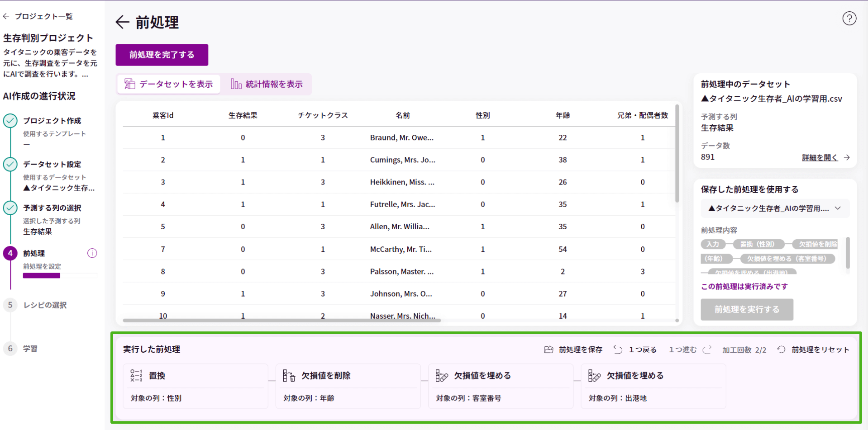
Task: Click the checkmark icon of データセット設定 step
Action: click(10, 164)
